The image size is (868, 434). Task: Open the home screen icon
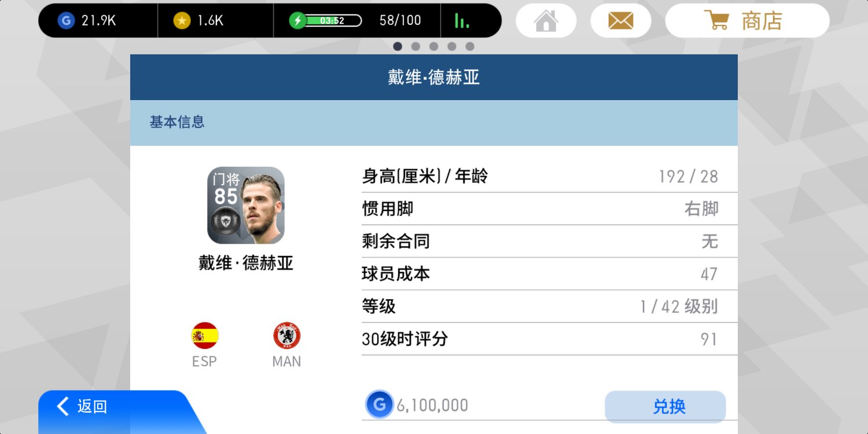tap(546, 21)
